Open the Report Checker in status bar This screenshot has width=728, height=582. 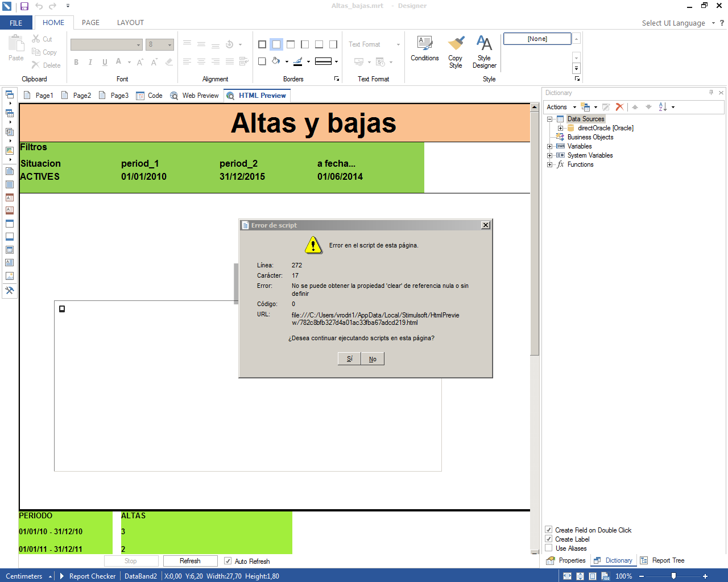pos(92,576)
